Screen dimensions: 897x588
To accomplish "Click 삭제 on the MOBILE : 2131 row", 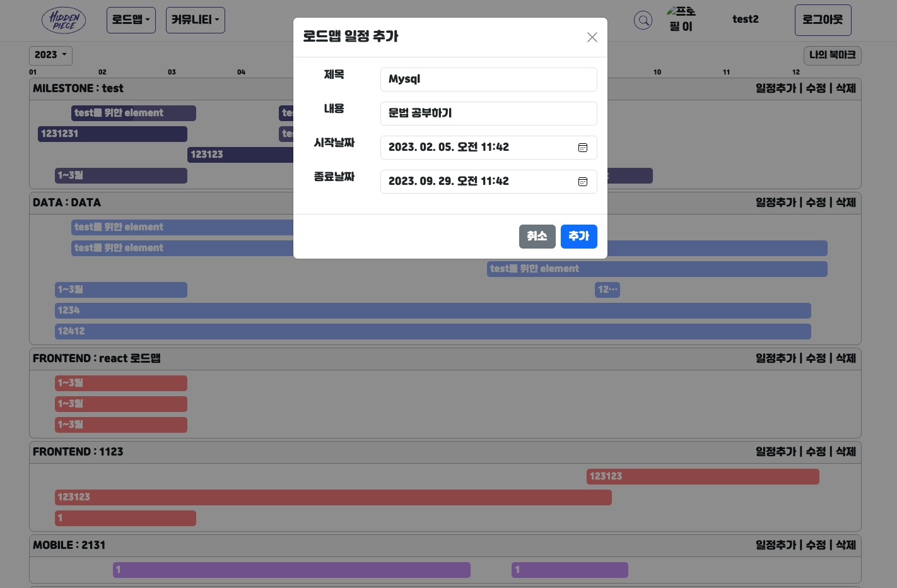I will click(x=845, y=545).
